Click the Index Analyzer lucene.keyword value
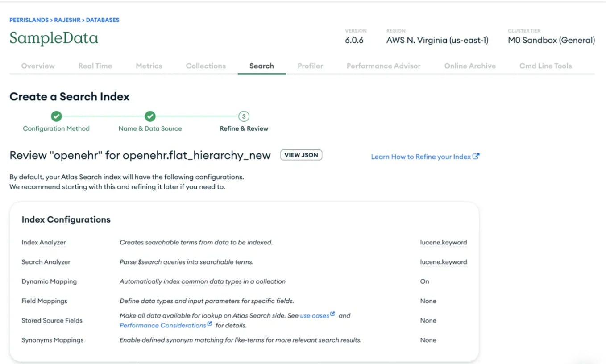Image resolution: width=606 pixels, height=364 pixels. [x=443, y=243]
